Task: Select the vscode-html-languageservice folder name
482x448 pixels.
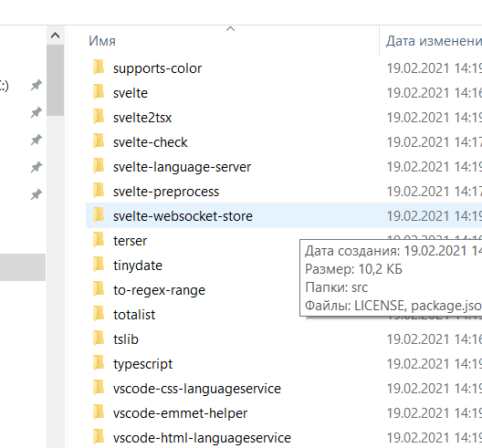Action: coord(202,438)
